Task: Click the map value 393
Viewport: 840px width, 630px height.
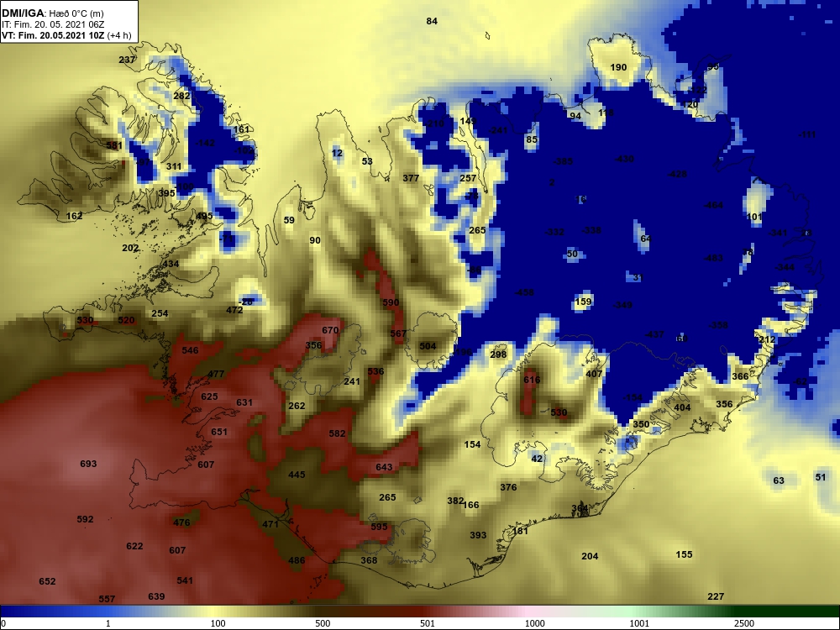Action: tap(478, 534)
